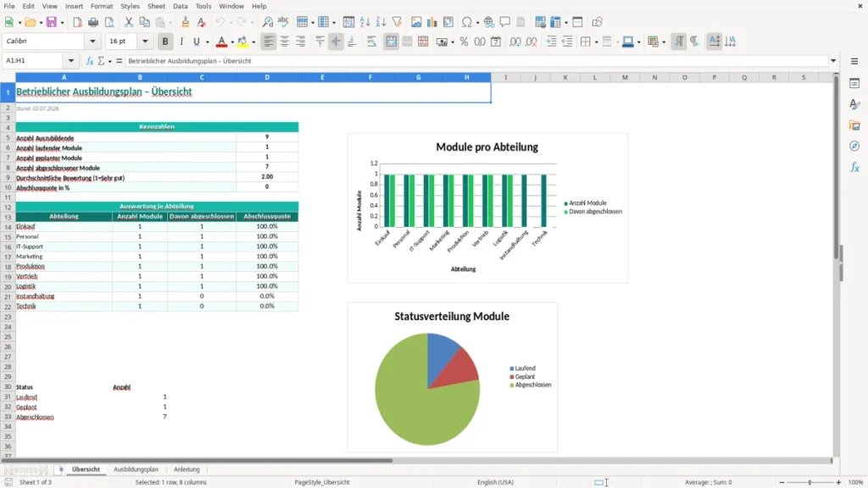Open Sidebar Properties panel icon
This screenshot has height=488, width=868.
coord(854,83)
